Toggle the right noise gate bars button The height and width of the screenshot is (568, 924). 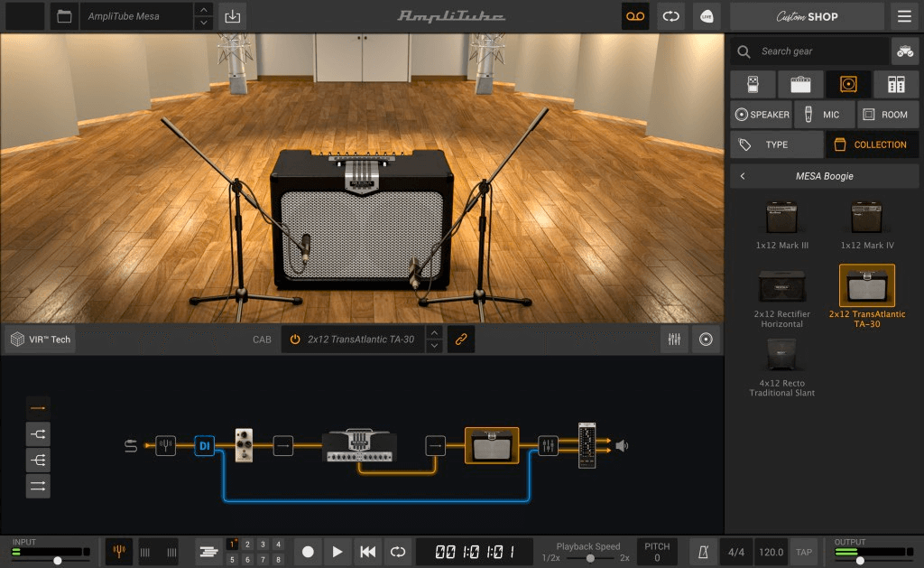pyautogui.click(x=171, y=552)
